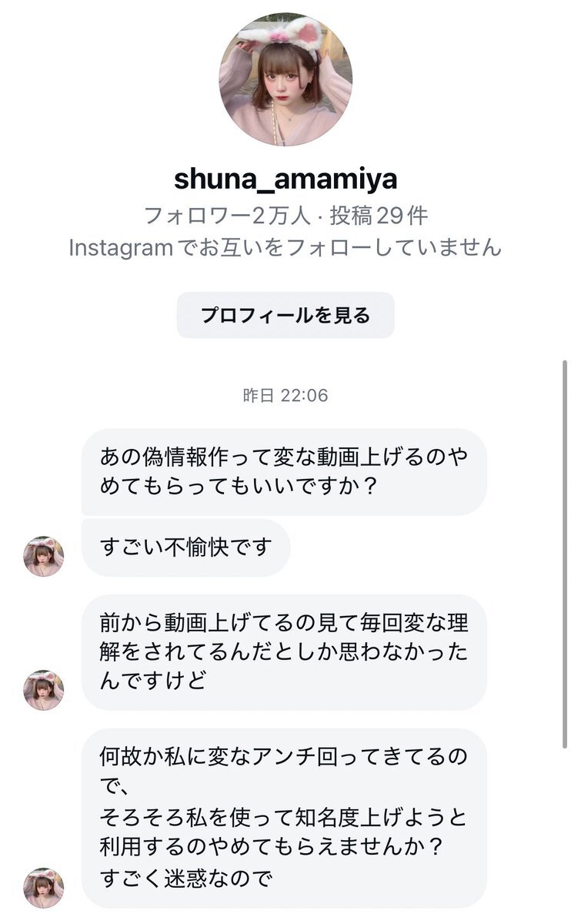Screen dimensions: 571x924
Task: Click the 投稿29件 post count
Action: (x=379, y=216)
